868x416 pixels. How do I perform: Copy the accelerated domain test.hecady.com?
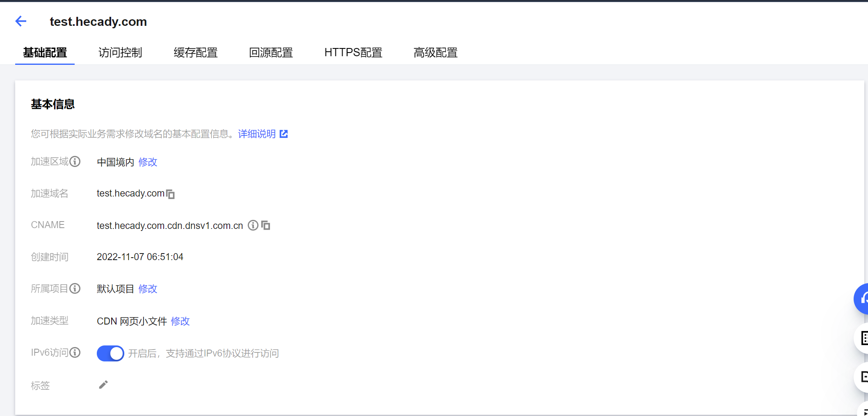[x=171, y=194]
